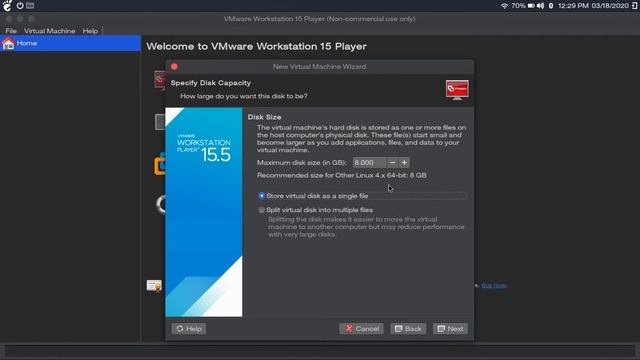Click the 12:29 PM clock in the panel
640x360 pixels.
[x=573, y=6]
